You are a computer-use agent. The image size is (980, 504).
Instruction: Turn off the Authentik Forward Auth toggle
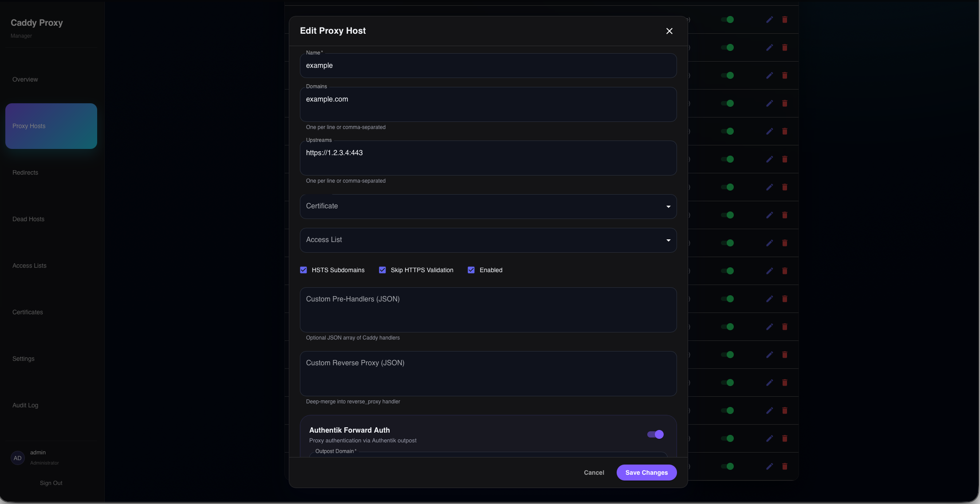[x=655, y=434]
